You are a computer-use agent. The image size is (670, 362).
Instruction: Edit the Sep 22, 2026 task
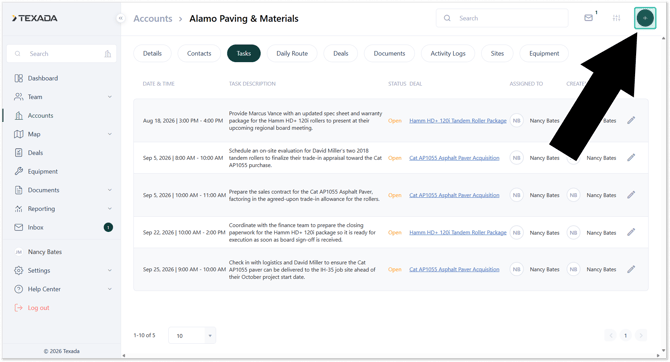tap(631, 232)
